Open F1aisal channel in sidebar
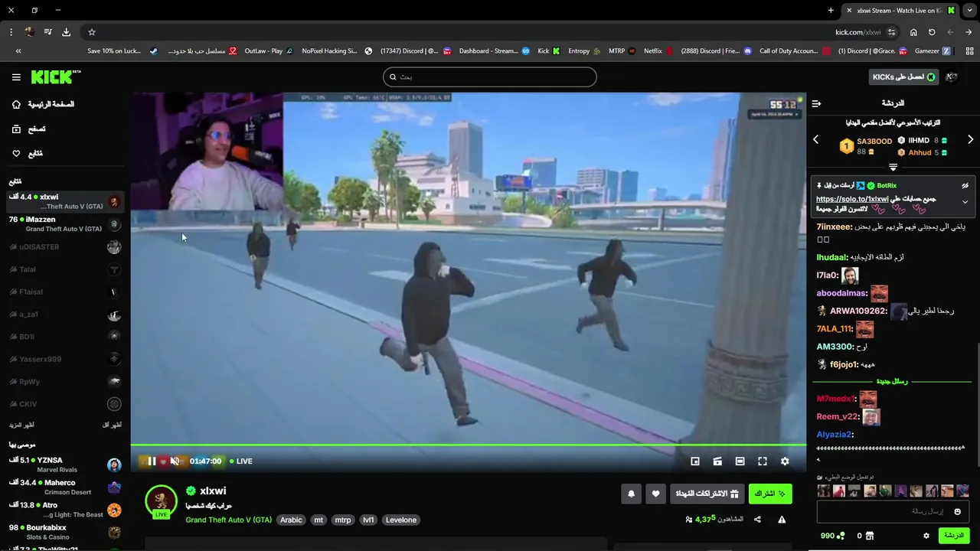 [65, 292]
